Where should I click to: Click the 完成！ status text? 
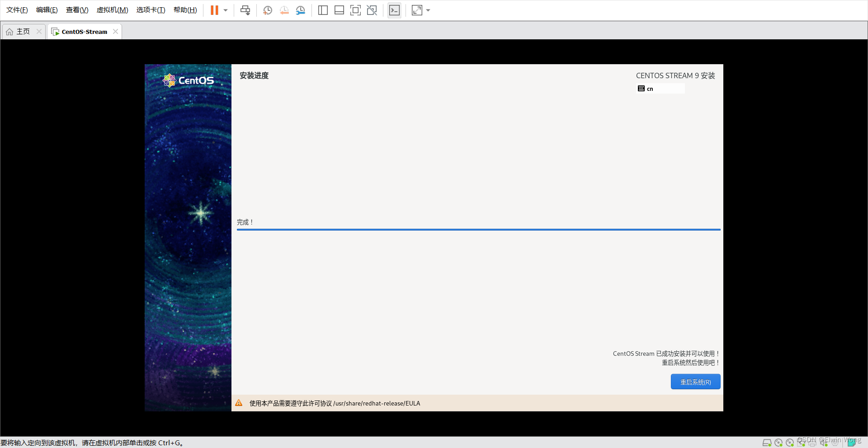245,222
